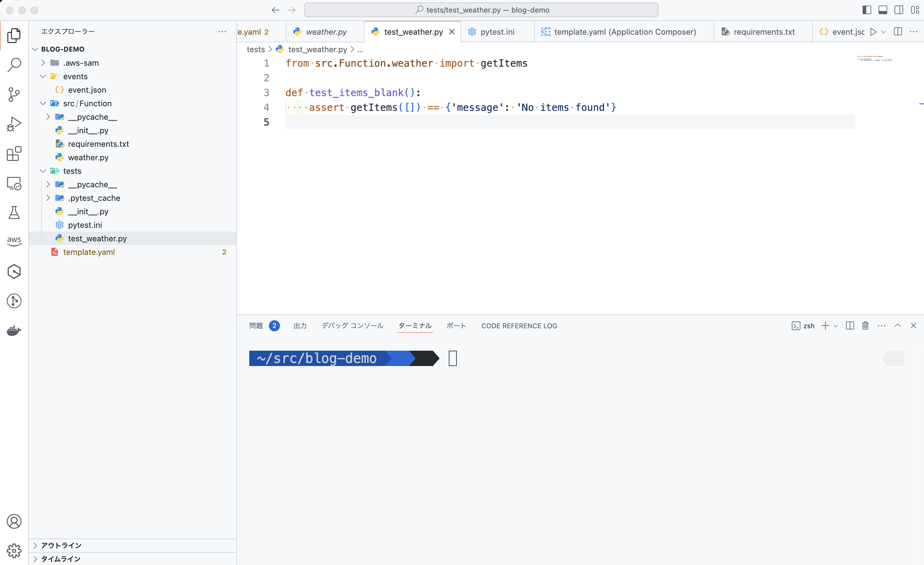Click the tests breadcrumb segment
This screenshot has height=565, width=924.
click(x=256, y=49)
